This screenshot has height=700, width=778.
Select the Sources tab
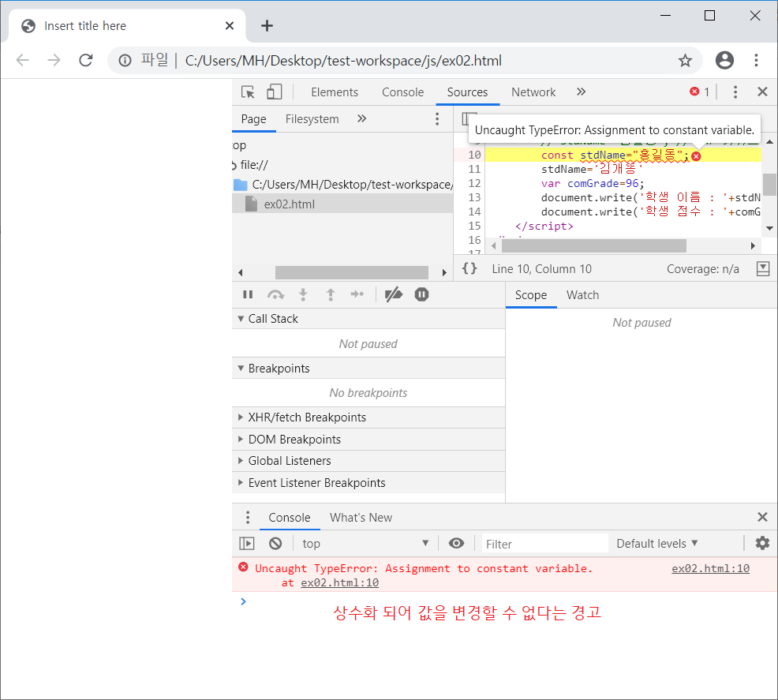pos(467,92)
